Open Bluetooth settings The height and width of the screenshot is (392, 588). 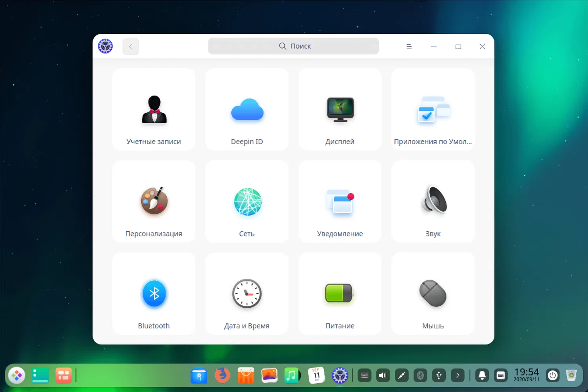154,294
